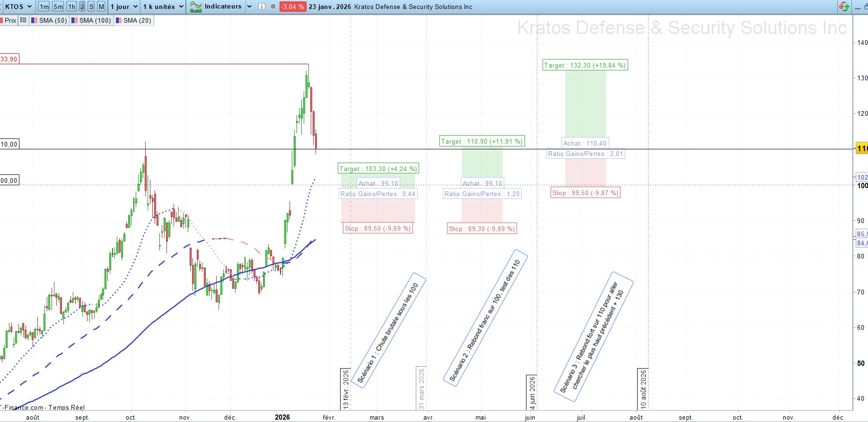Screen dimensions: 868x422
Task: Select the 'Scénario 2' text annotation
Action: pos(485,319)
